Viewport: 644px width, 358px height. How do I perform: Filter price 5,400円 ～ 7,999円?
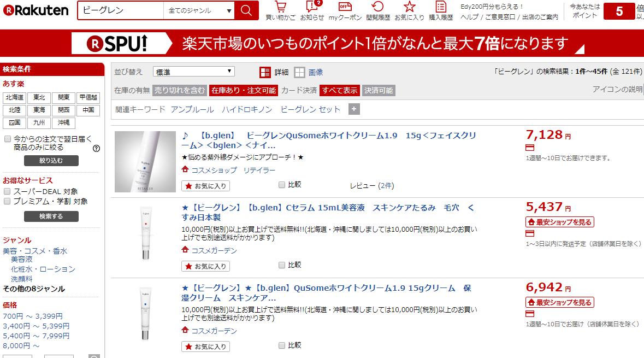tap(36, 336)
